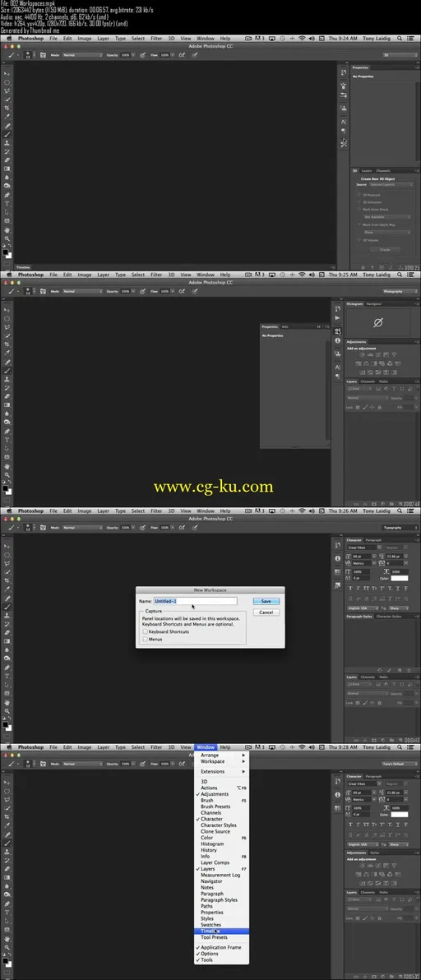The width and height of the screenshot is (421, 980).
Task: Open the History panel icon in the 3D workspace dock
Action: tap(344, 72)
